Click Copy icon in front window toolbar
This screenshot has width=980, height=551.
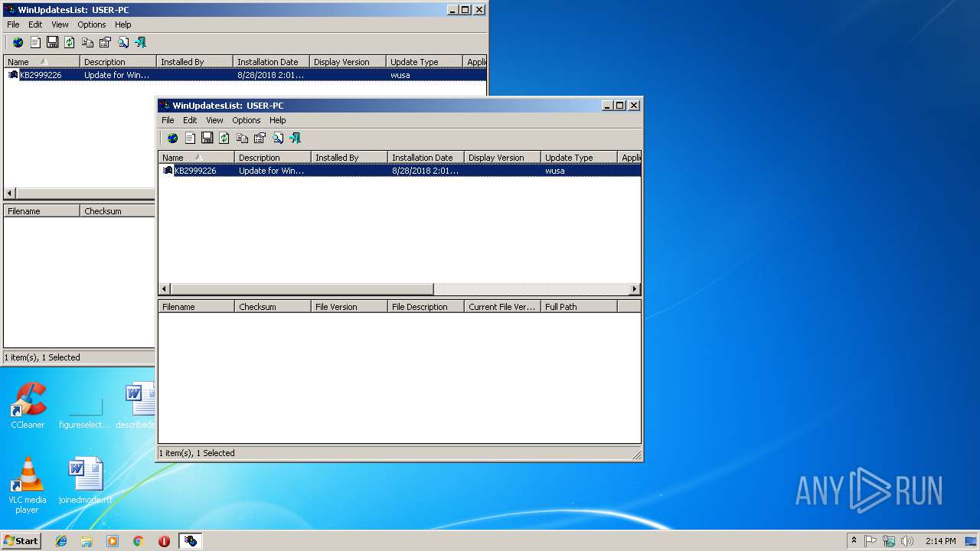pyautogui.click(x=242, y=139)
